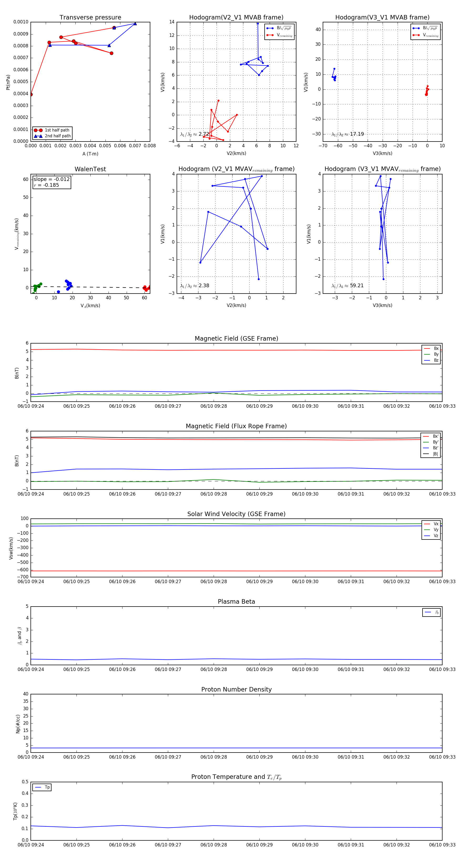Click the 'WalenTest' plot title
This screenshot has width=473, height=868.
pyautogui.click(x=90, y=169)
